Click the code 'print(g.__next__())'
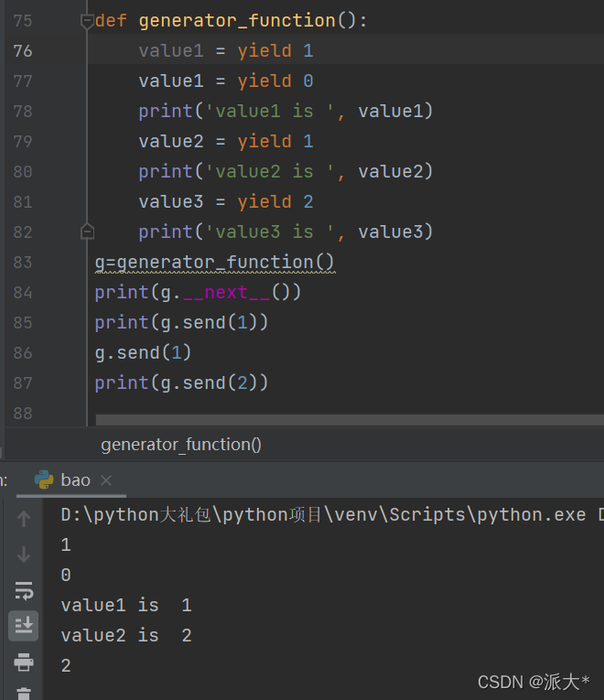 pyautogui.click(x=199, y=293)
